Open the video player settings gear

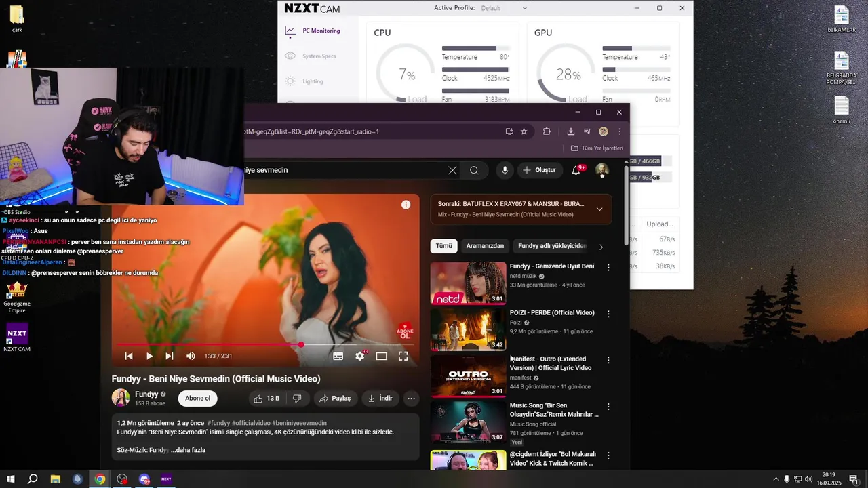pyautogui.click(x=360, y=356)
